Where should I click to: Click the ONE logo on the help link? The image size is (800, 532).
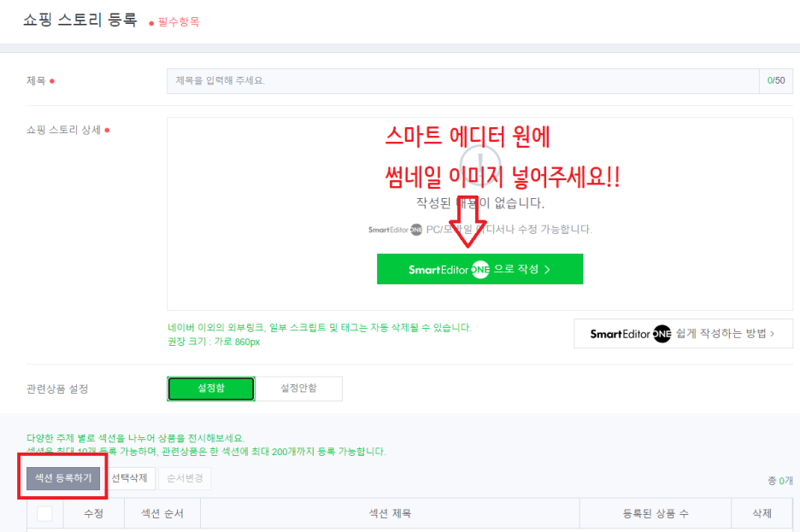(x=662, y=334)
